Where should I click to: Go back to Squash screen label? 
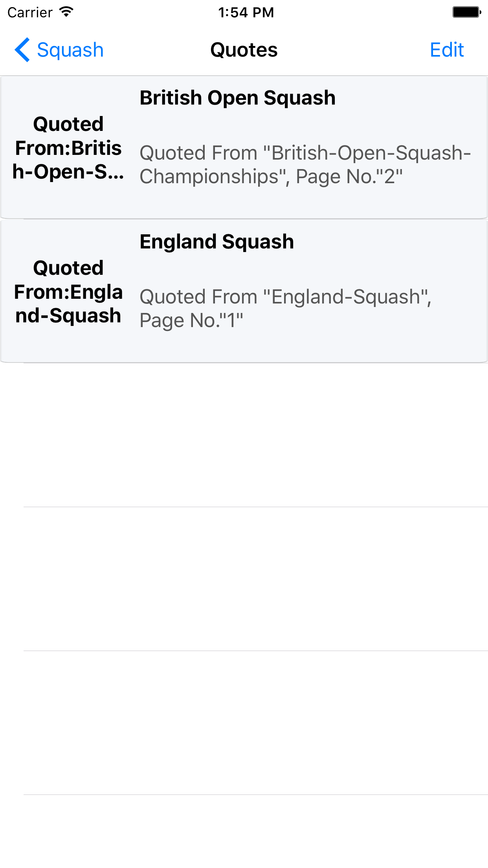pos(70,50)
